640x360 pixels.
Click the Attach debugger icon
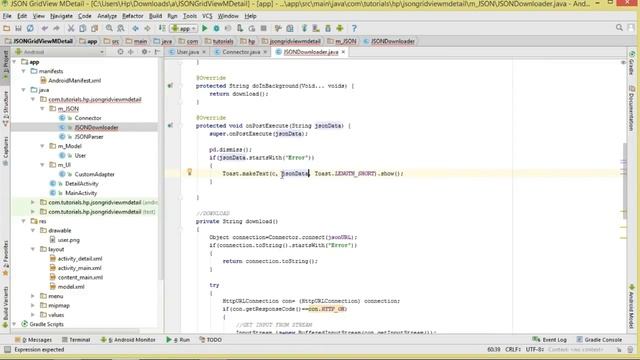[240, 28]
